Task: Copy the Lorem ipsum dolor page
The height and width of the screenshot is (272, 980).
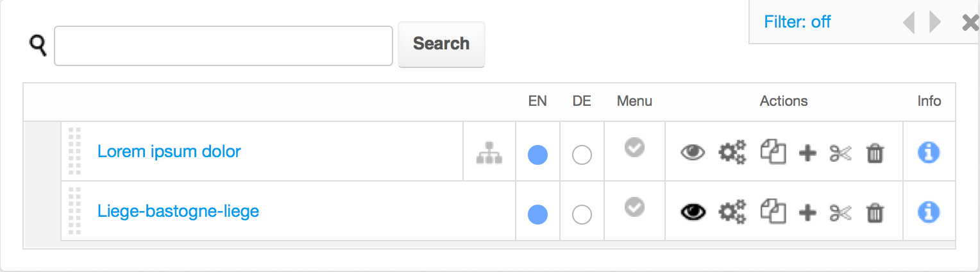Action: (773, 153)
